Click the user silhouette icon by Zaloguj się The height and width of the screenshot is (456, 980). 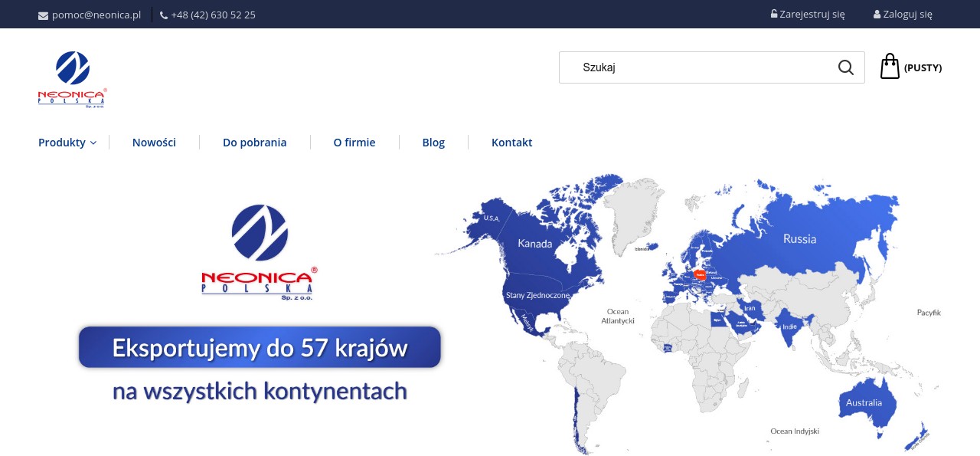(x=877, y=14)
